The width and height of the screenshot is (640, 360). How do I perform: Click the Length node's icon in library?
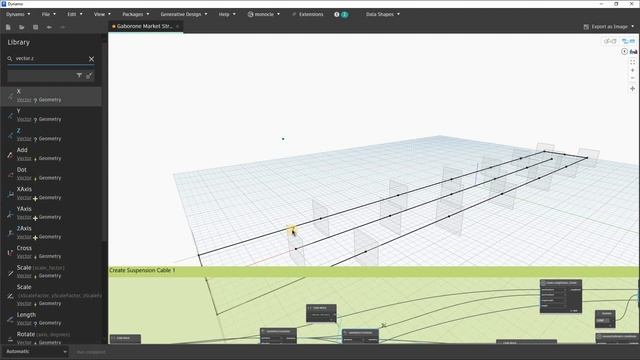click(x=10, y=320)
